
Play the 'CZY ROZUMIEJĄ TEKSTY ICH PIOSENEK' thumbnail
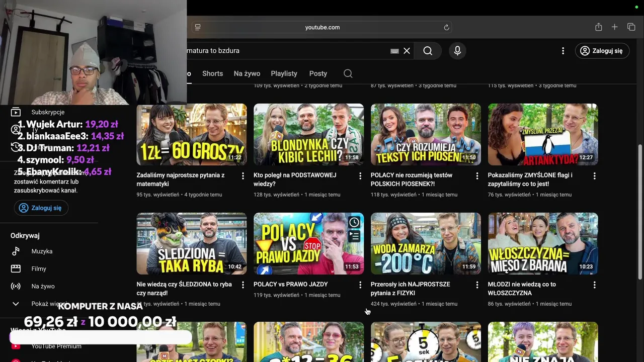[x=426, y=135]
